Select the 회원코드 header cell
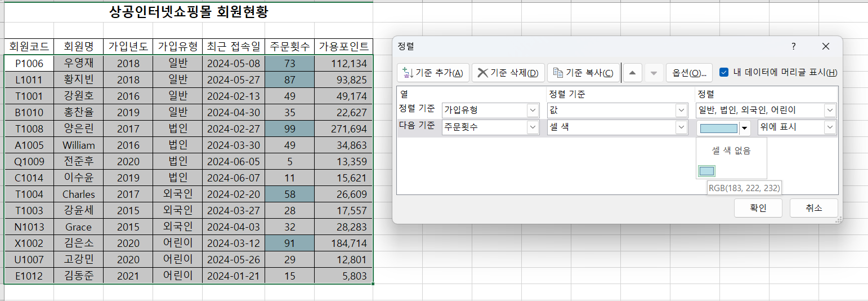 pyautogui.click(x=29, y=46)
